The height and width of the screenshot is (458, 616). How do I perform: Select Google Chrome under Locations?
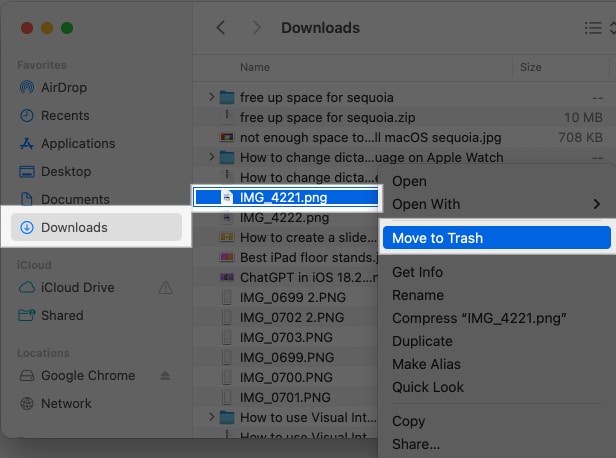[77, 376]
